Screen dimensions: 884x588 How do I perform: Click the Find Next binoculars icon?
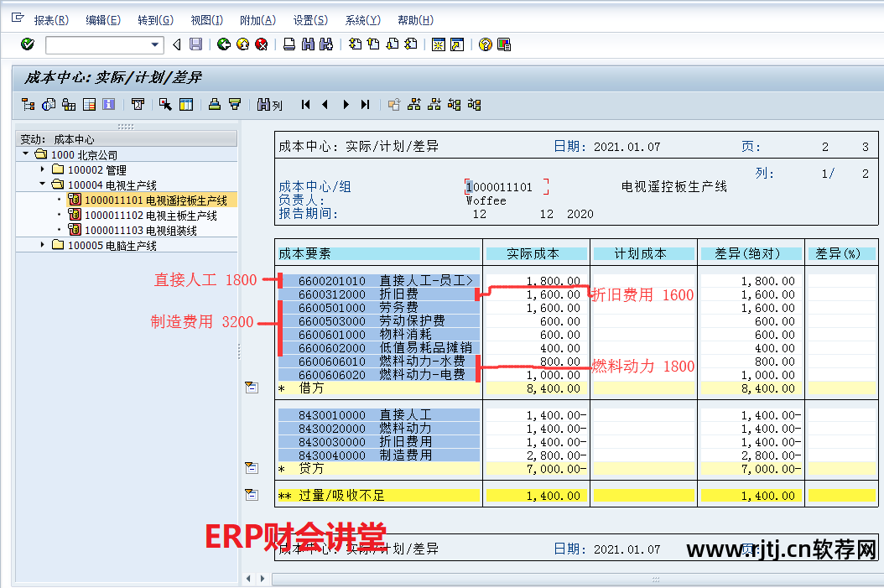click(326, 44)
